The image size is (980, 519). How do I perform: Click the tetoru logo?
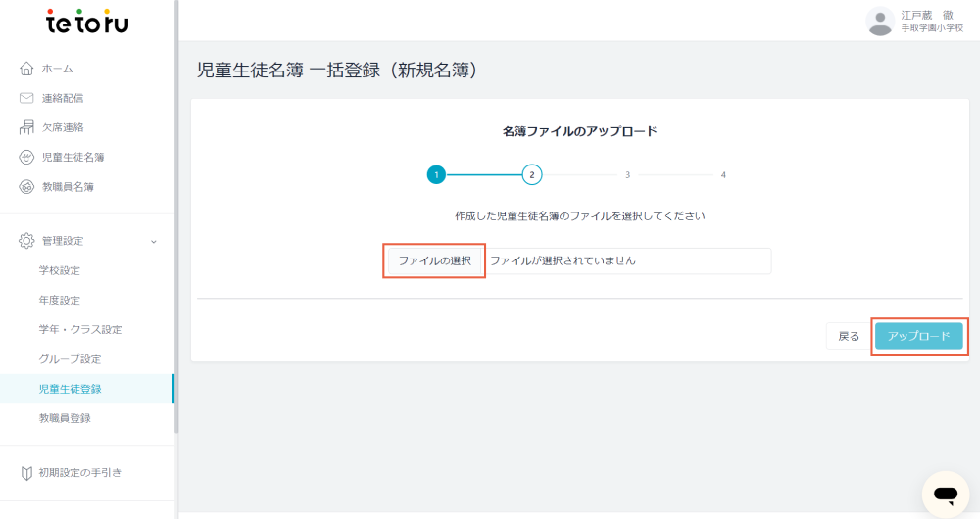[87, 22]
